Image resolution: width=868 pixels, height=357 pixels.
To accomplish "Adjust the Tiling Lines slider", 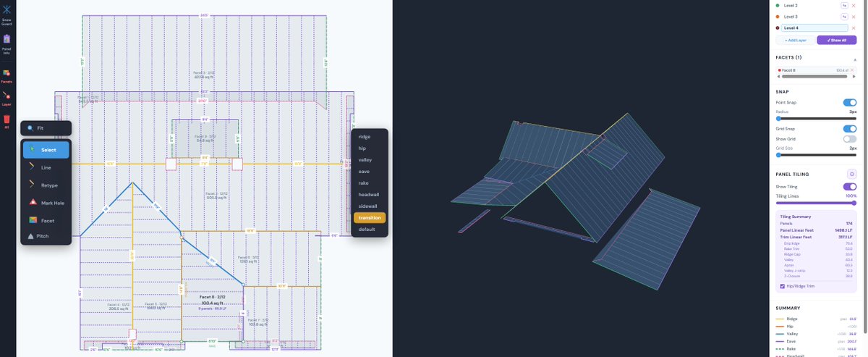I will click(x=816, y=203).
